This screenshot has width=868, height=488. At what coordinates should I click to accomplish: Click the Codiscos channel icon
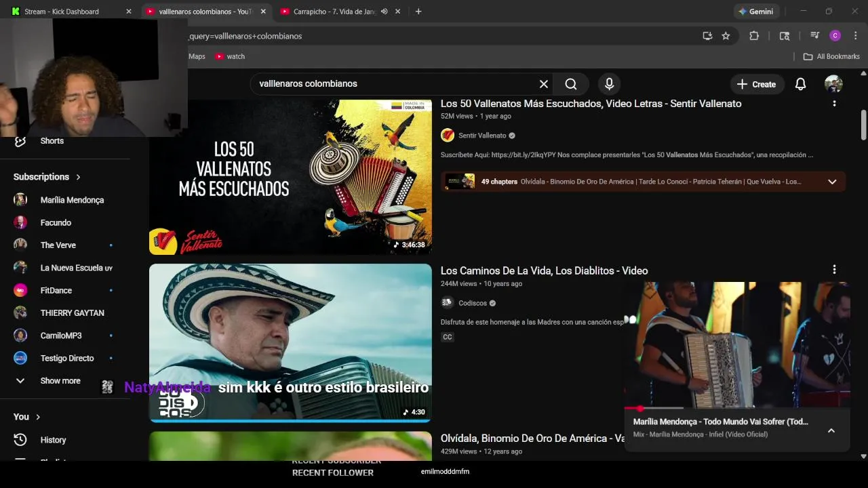[448, 303]
